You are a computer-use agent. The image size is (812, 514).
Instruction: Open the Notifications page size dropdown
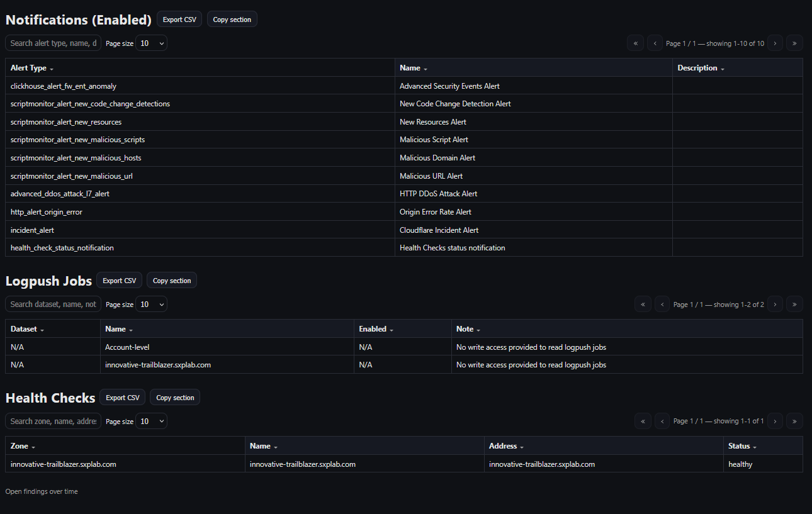tap(151, 43)
